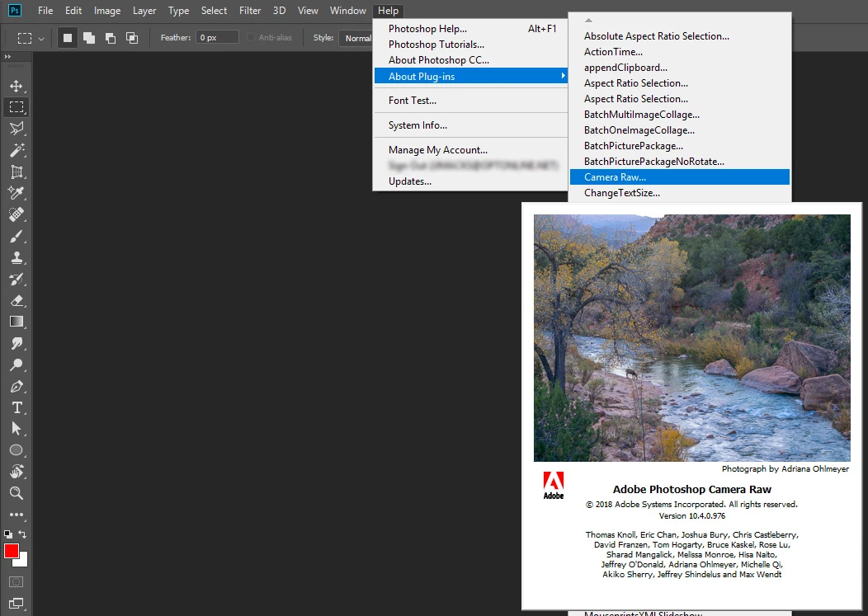Select BatchMultiImageCollage… entry
Viewport: 868px width, 616px height.
tap(679, 115)
